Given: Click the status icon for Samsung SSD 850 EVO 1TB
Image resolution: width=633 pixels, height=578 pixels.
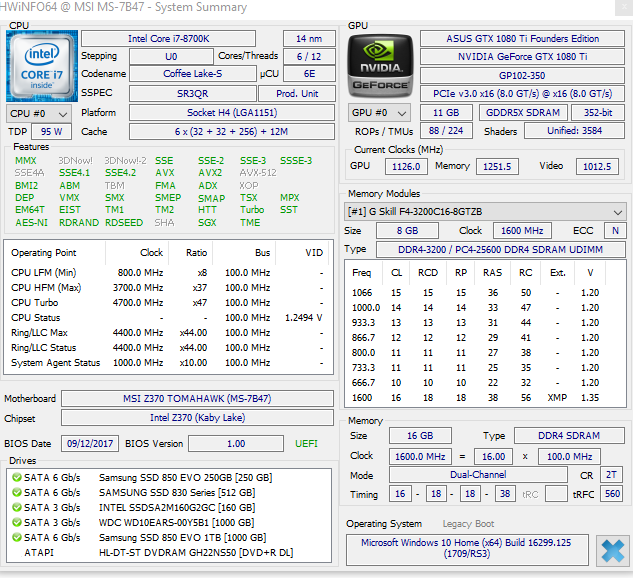Looking at the screenshot, I should pyautogui.click(x=17, y=537).
